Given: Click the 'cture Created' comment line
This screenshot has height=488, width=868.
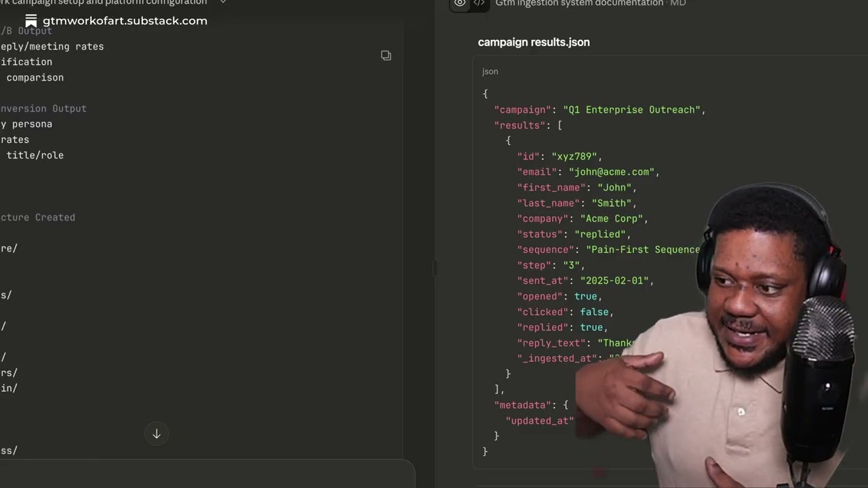Looking at the screenshot, I should [37, 218].
